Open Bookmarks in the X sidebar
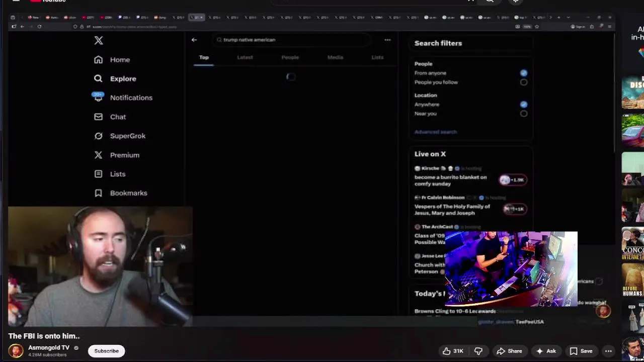644x362 pixels. tap(121, 193)
